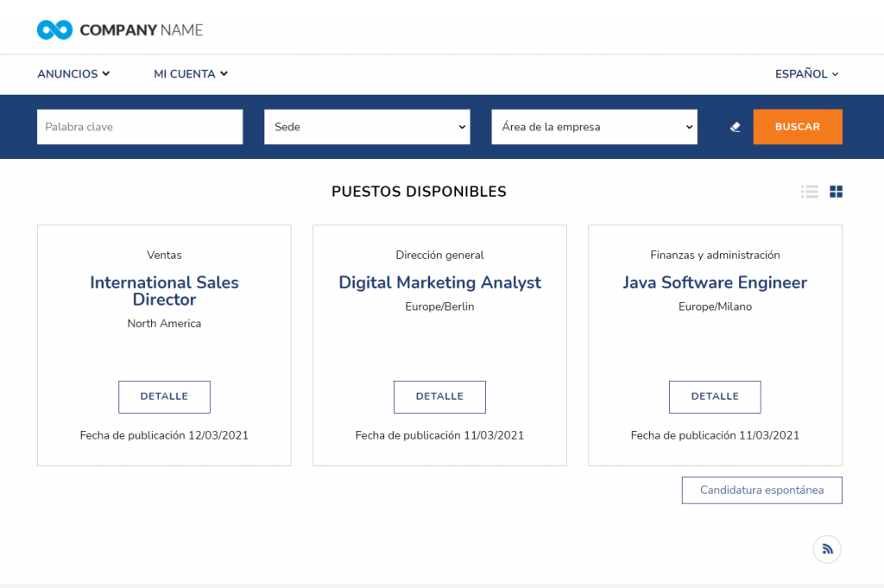Open DETALLE for Digital Marketing Analyst
Screen dimensions: 884x588
click(439, 397)
